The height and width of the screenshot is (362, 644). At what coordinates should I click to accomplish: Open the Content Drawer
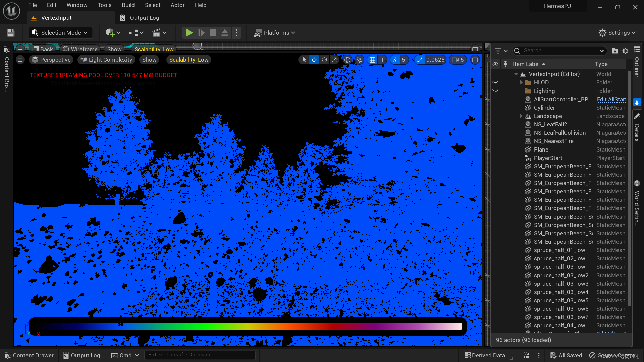point(29,355)
